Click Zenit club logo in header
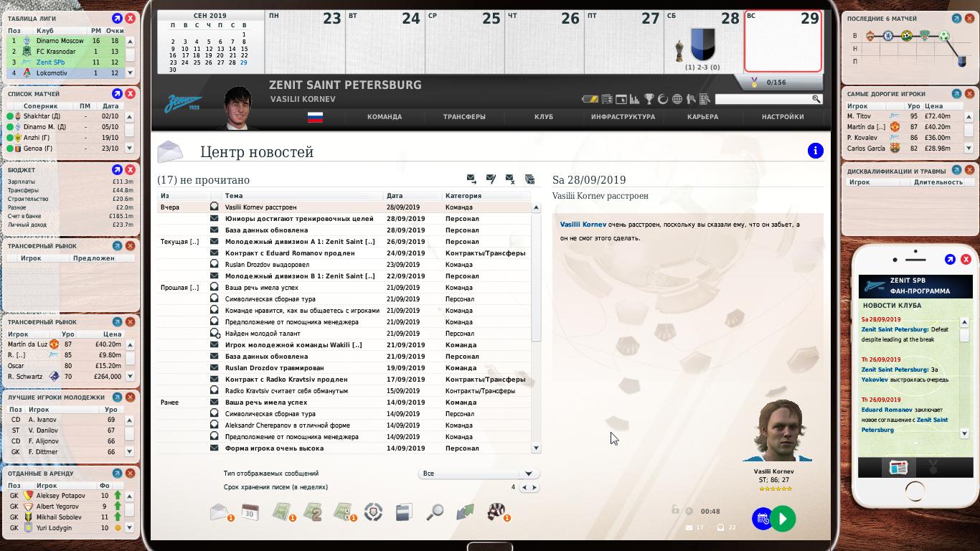The width and height of the screenshot is (980, 551). (x=183, y=104)
